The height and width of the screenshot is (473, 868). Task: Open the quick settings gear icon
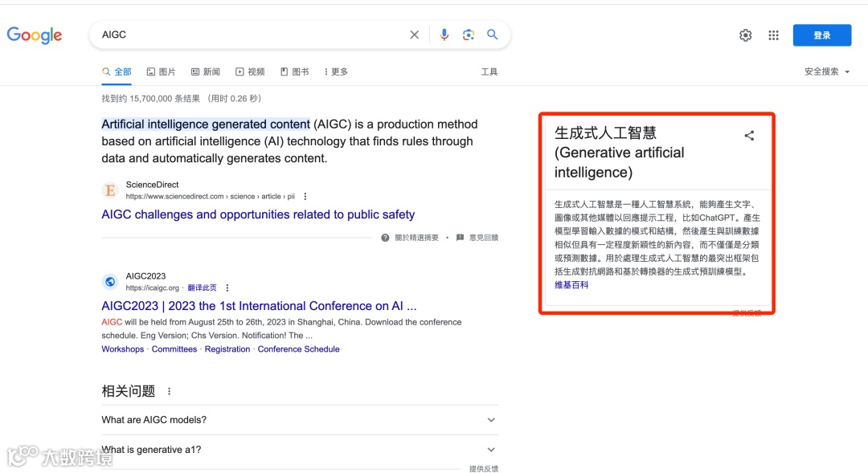click(x=745, y=35)
